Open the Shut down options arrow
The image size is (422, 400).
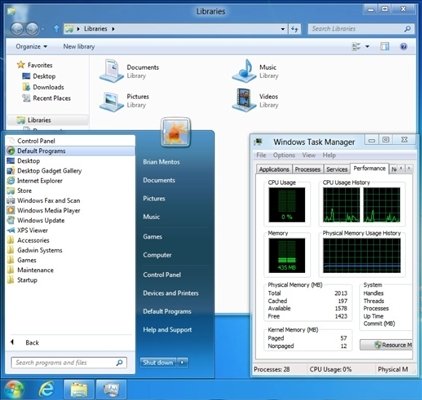(182, 362)
